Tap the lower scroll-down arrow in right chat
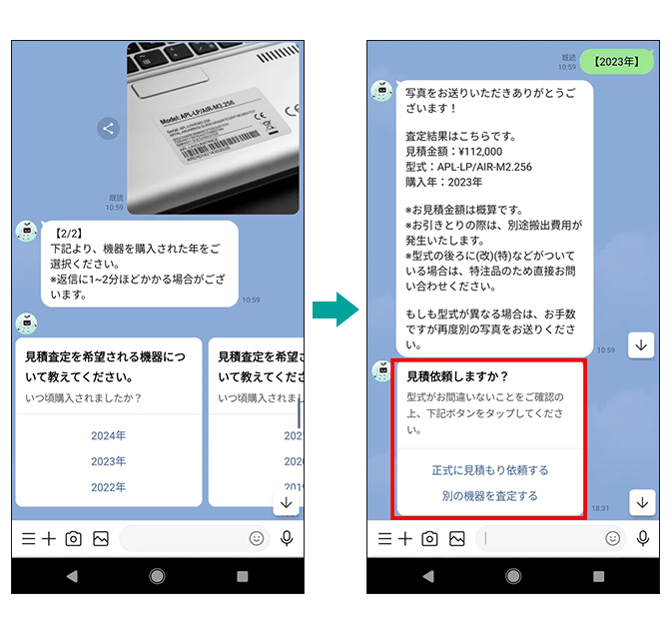The image size is (672, 618). coord(642,502)
